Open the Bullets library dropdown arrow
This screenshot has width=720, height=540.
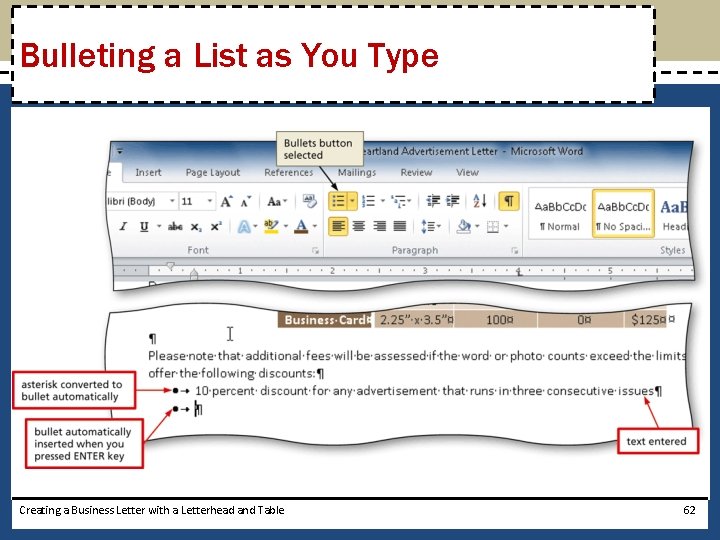click(x=353, y=201)
